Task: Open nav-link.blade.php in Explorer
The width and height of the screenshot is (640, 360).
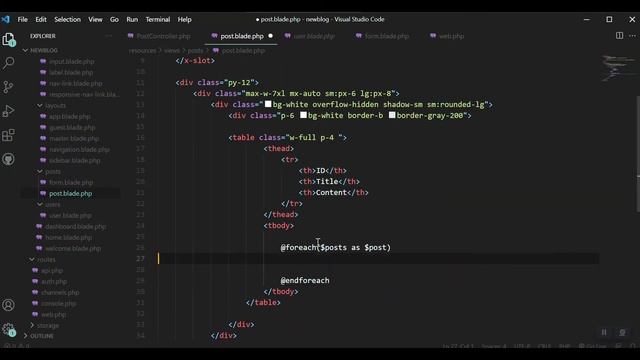Action: tap(76, 83)
